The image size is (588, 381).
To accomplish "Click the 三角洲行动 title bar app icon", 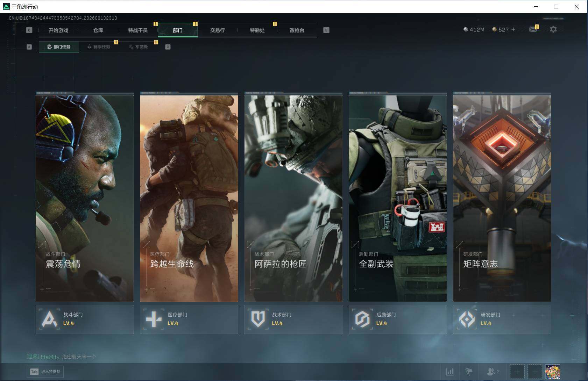I will pyautogui.click(x=6, y=7).
